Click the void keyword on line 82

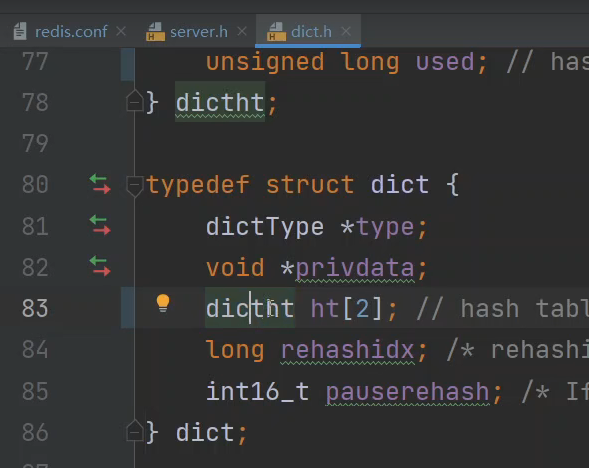[x=235, y=268]
